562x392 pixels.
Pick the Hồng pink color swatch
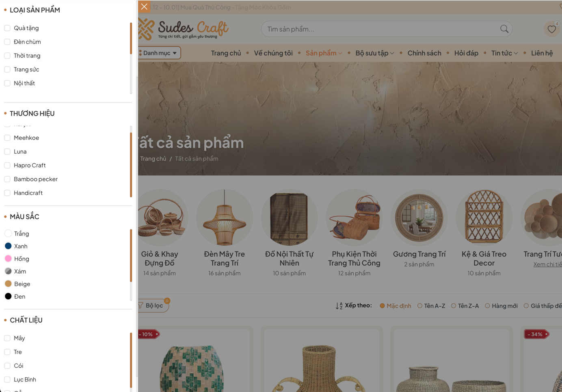8,259
